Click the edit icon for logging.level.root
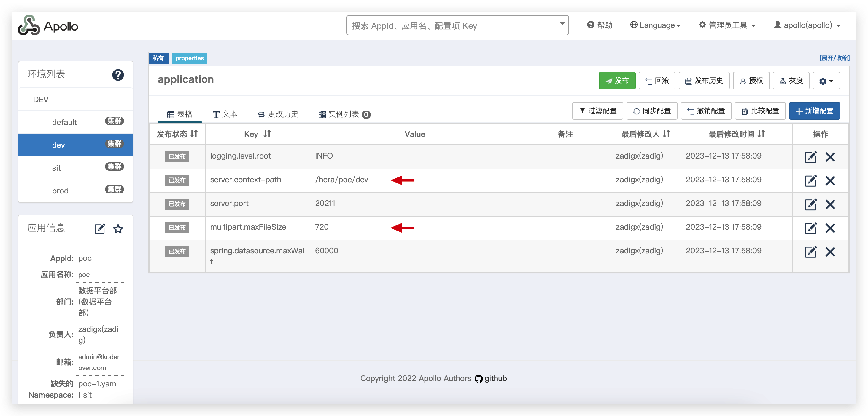This screenshot has width=868, height=416. pyautogui.click(x=810, y=157)
